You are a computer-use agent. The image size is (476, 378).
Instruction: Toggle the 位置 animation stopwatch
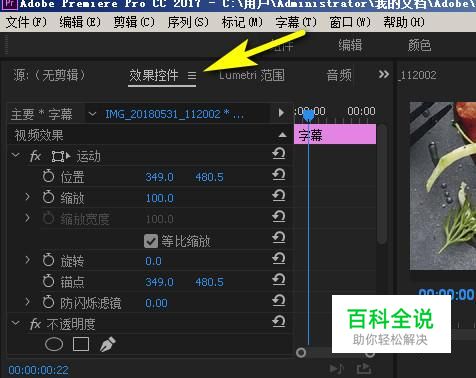(48, 176)
